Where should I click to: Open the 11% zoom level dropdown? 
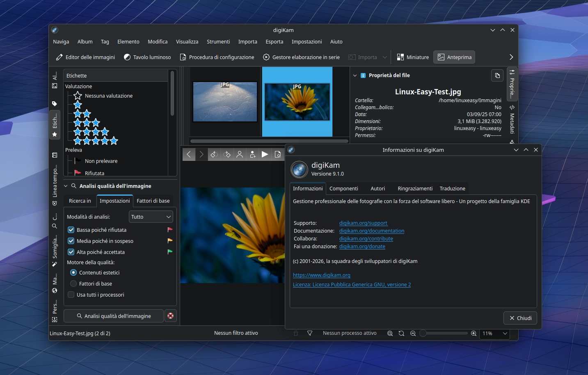[494, 333]
